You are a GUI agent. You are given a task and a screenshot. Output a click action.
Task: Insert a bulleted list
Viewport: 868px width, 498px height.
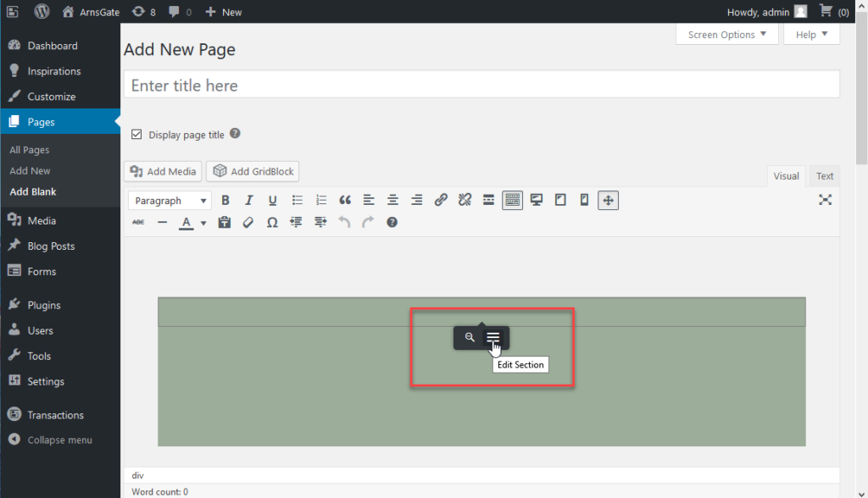click(x=297, y=200)
